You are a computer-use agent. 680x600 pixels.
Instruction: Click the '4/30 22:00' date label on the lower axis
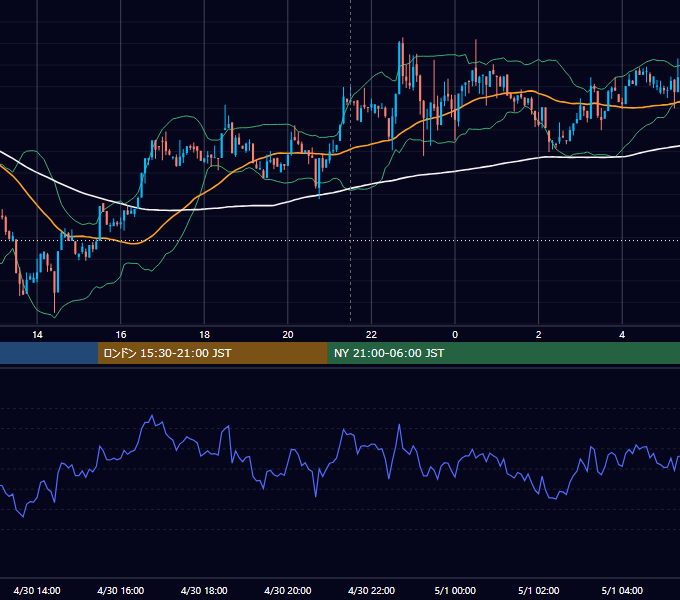(371, 590)
